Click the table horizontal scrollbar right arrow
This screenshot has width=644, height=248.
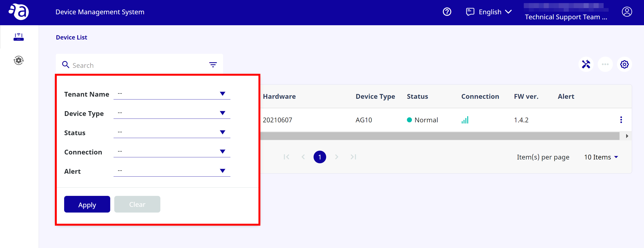pos(627,136)
